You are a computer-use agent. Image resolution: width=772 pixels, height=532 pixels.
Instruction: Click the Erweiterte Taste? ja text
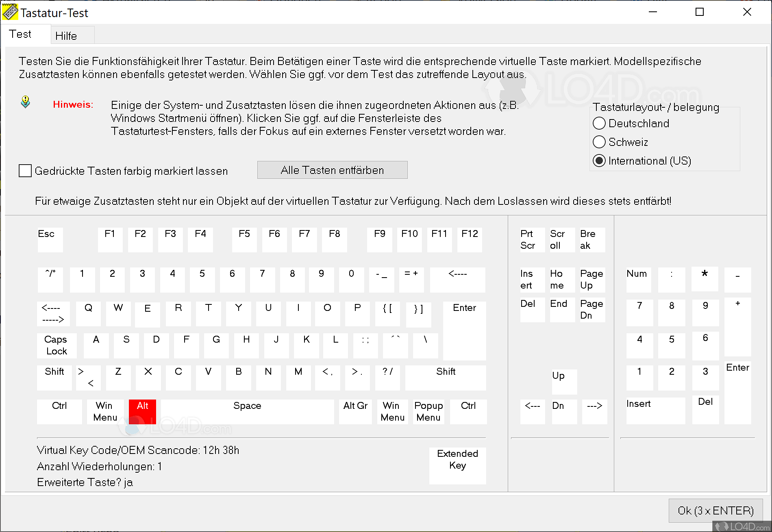point(85,482)
